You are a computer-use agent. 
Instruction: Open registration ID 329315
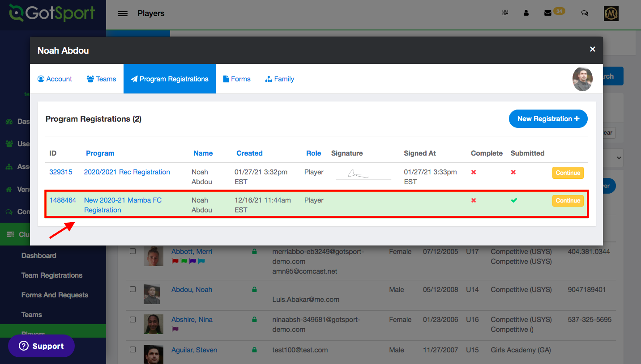point(61,172)
